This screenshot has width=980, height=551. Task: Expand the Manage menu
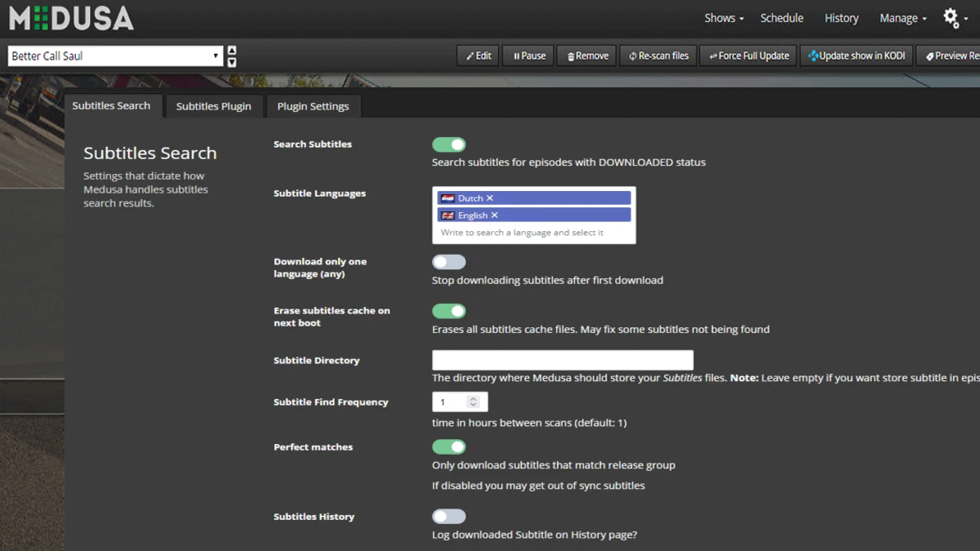point(902,18)
